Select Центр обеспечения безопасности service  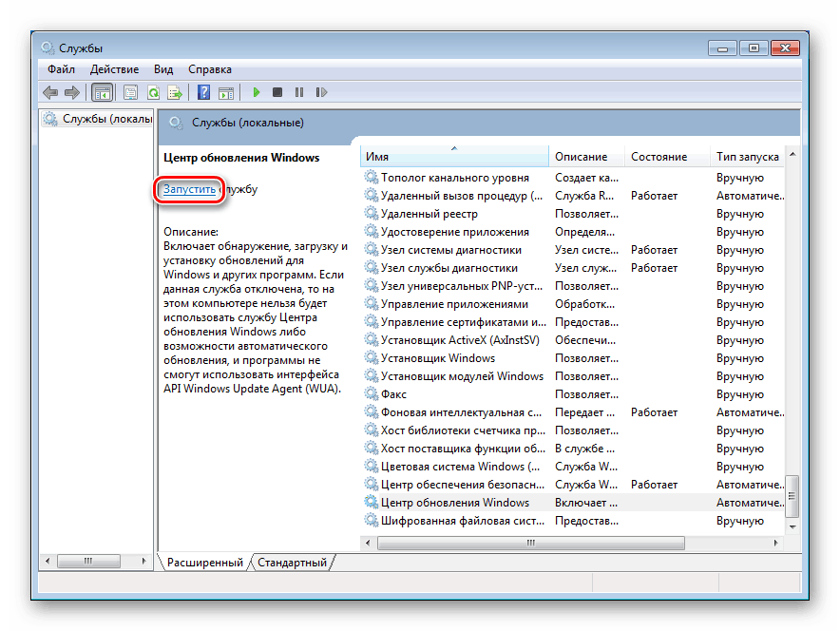463,485
